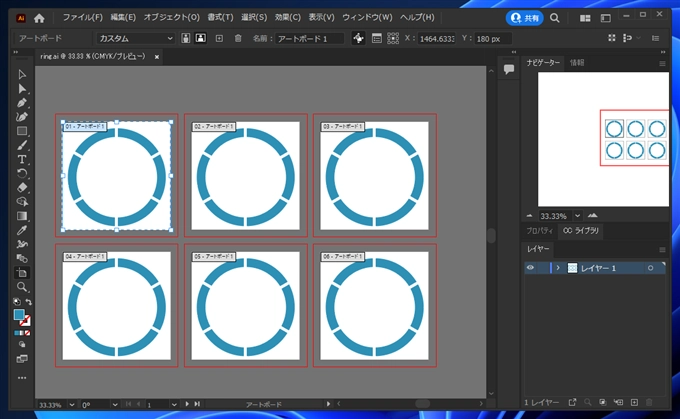The image size is (680, 419).
Task: Open the 表示(V) menu
Action: [x=321, y=17]
